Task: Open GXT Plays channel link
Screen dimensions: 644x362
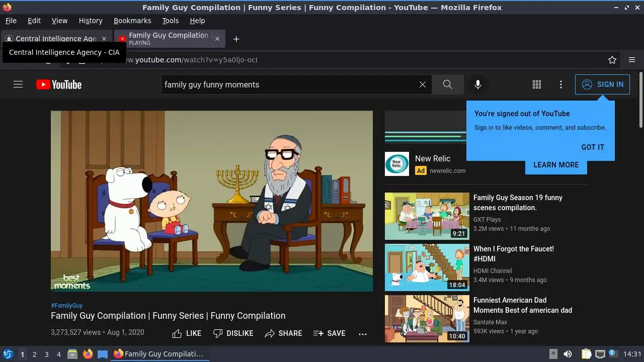Action: 487,219
